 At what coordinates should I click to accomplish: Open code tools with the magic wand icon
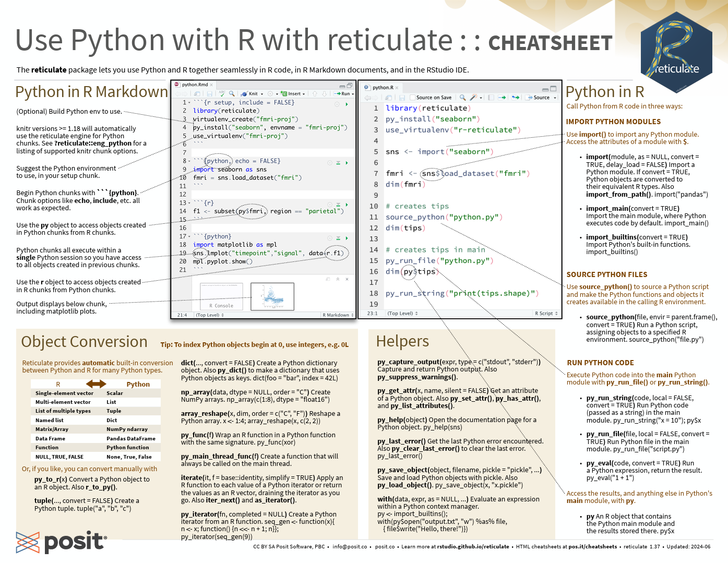point(474,98)
